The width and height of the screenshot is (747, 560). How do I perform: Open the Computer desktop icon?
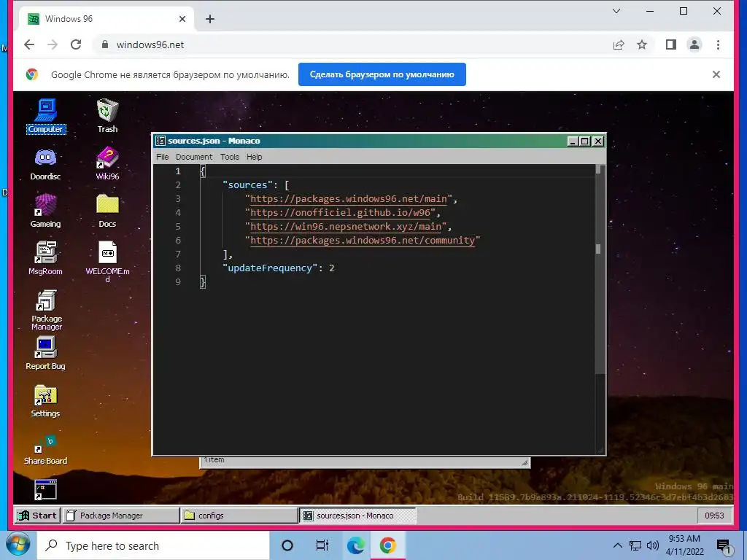(46, 116)
